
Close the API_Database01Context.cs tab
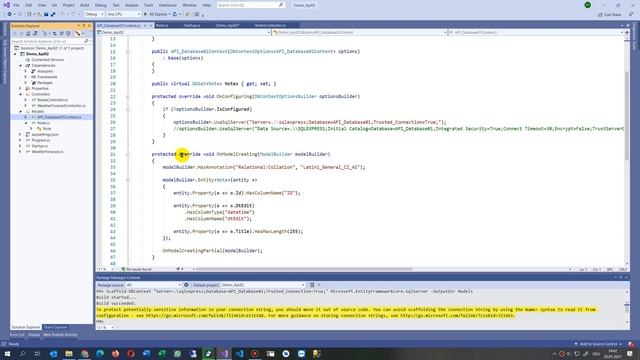pyautogui.click(x=150, y=25)
